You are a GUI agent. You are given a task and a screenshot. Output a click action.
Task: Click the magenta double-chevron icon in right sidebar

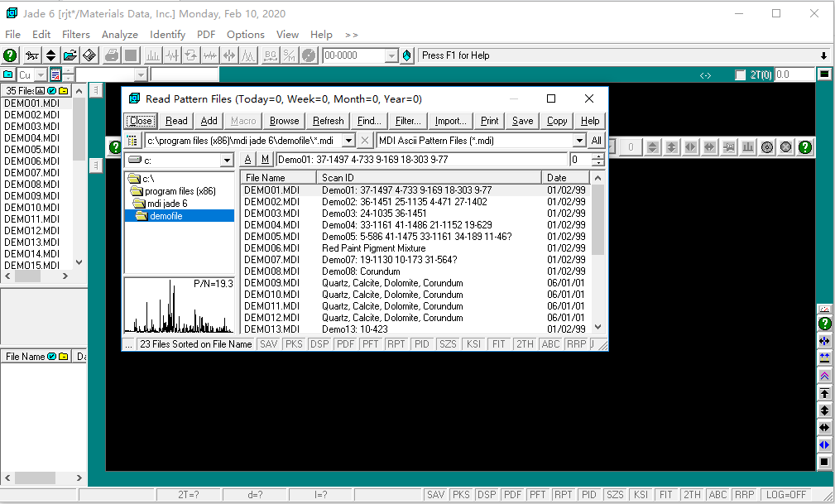824,376
